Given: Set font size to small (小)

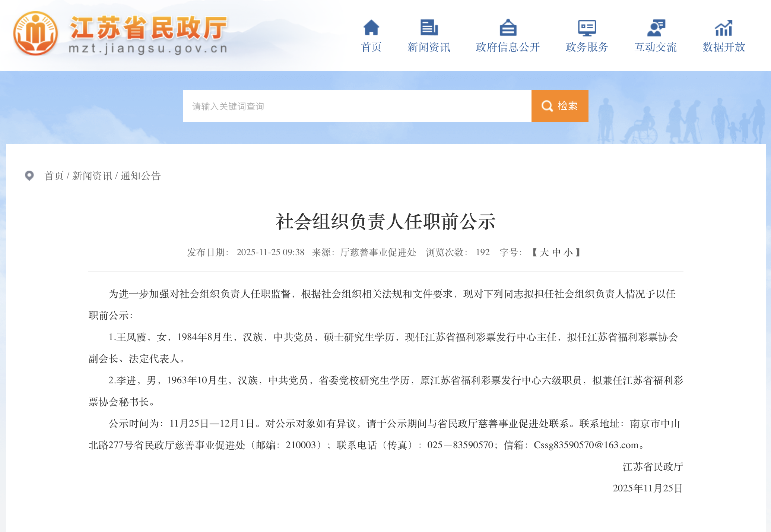Looking at the screenshot, I should pos(568,253).
